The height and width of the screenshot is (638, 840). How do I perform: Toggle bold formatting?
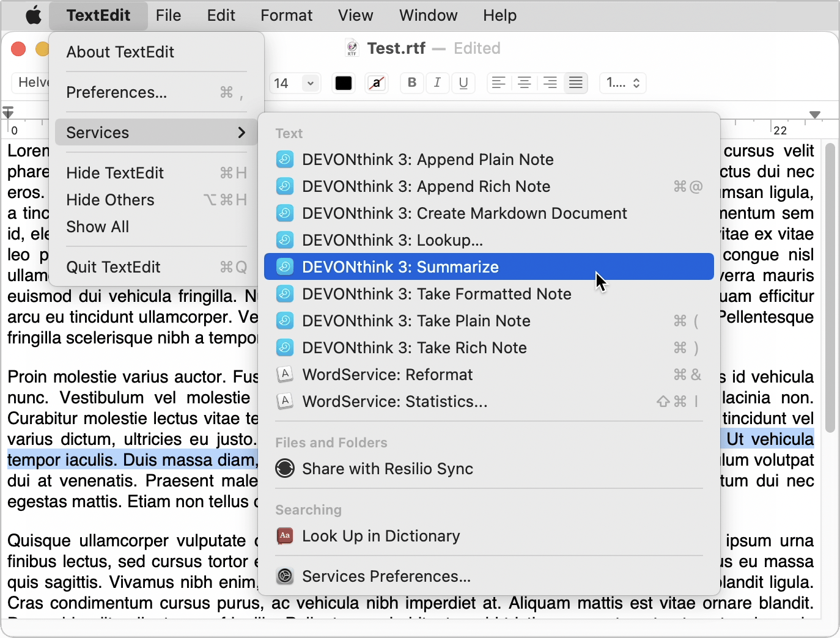pos(412,82)
